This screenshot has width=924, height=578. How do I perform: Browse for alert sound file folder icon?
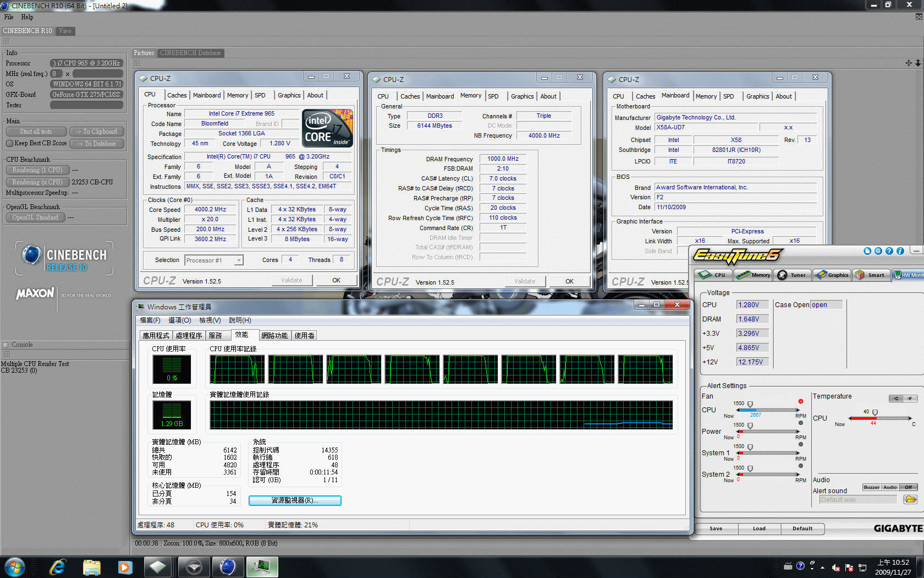(x=910, y=499)
